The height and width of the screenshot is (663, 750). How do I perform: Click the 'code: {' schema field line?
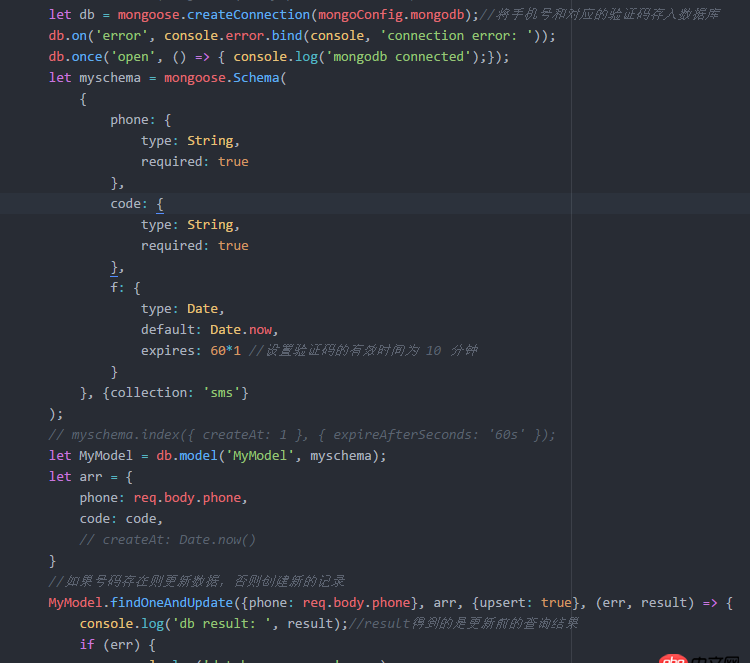(137, 204)
